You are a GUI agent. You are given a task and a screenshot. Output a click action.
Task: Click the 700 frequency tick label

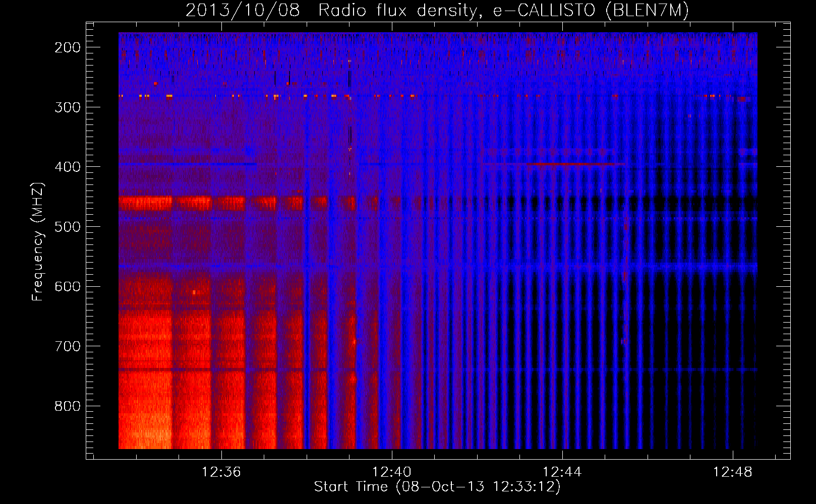(x=68, y=346)
